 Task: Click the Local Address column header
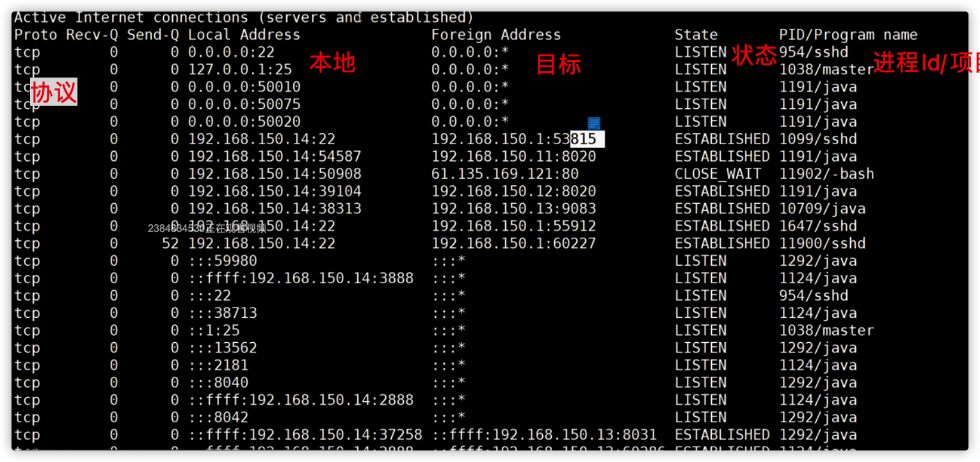coord(244,35)
